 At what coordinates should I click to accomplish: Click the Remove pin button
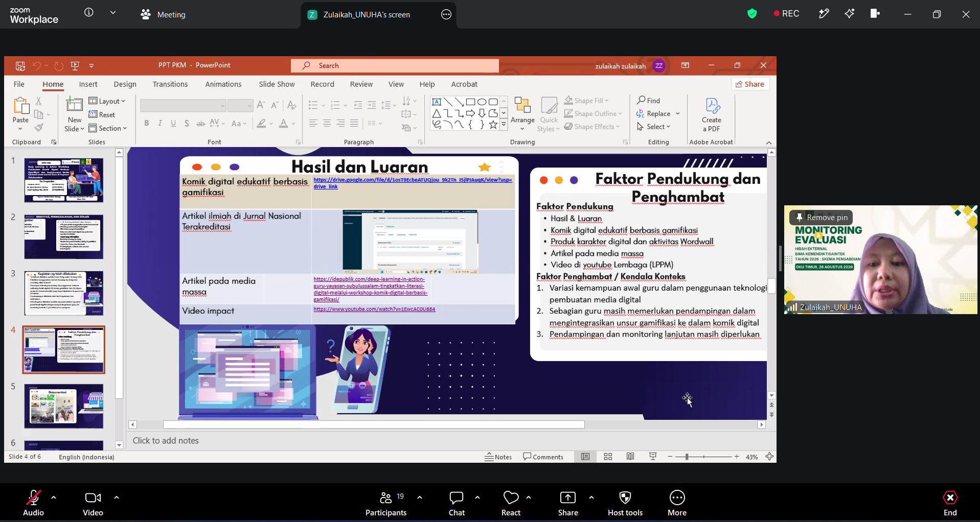tap(821, 218)
